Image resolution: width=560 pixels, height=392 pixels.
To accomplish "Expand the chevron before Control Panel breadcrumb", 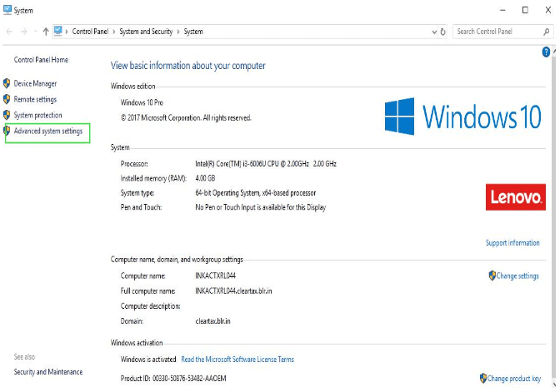I will point(67,32).
